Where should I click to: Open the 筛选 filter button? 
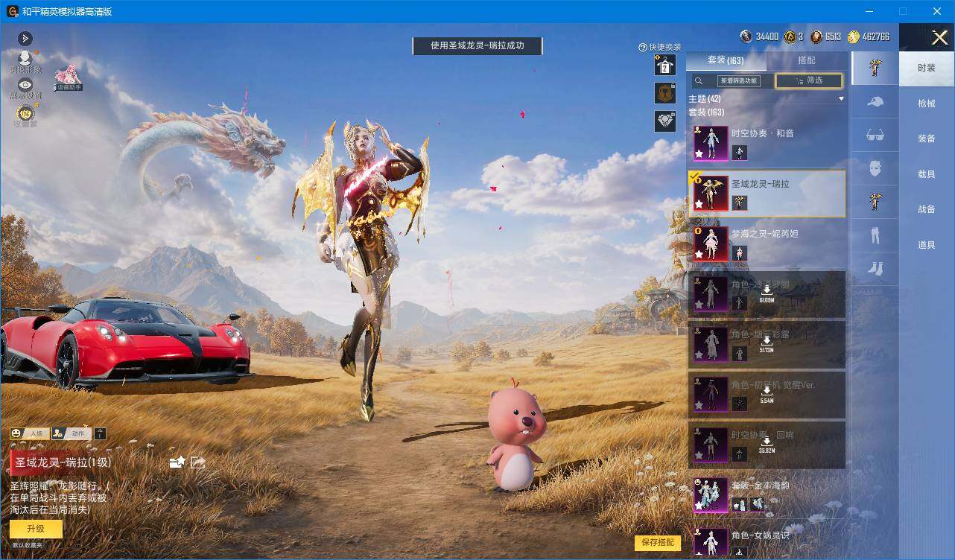(809, 80)
